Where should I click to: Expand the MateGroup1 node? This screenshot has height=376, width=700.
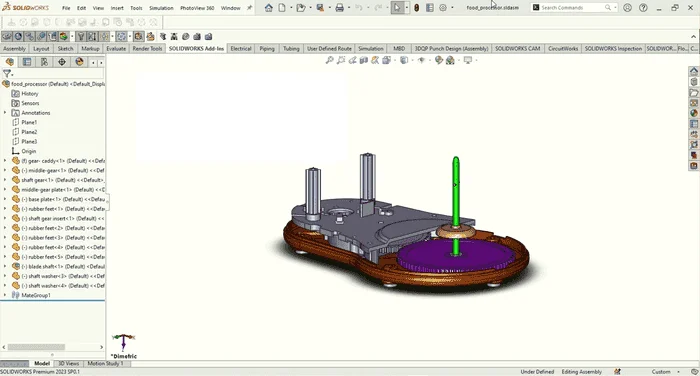(x=5, y=295)
